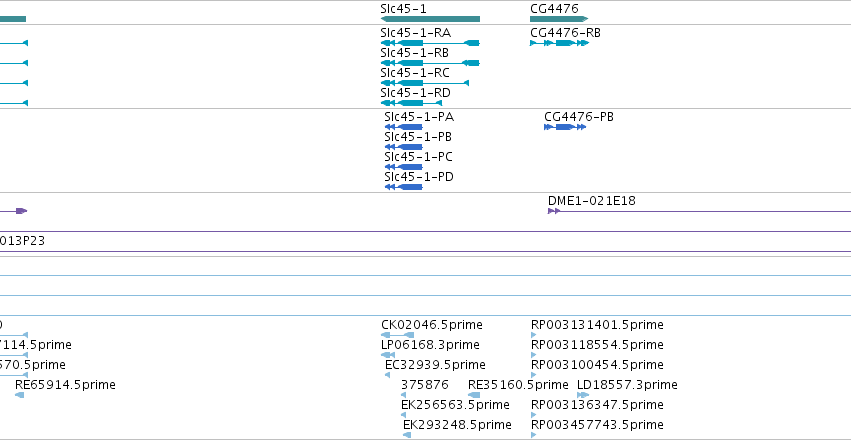This screenshot has height=440, width=851.
Task: Select EST LD18557.3prime
Action: pyautogui.click(x=627, y=385)
